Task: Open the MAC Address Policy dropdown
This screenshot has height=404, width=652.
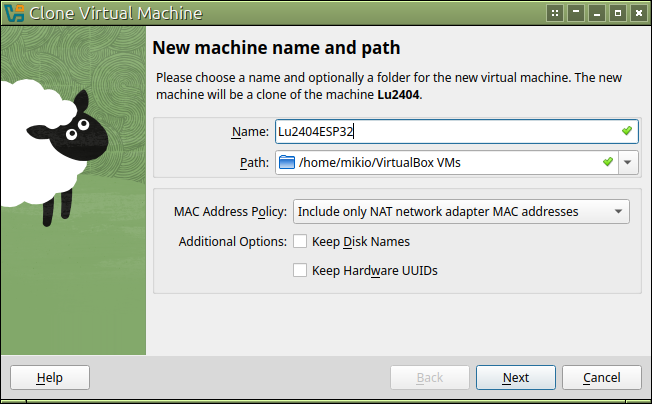Action: [x=461, y=212]
